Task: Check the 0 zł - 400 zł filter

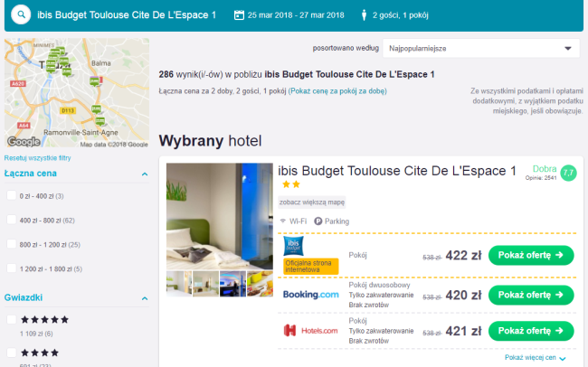Action: tap(12, 195)
